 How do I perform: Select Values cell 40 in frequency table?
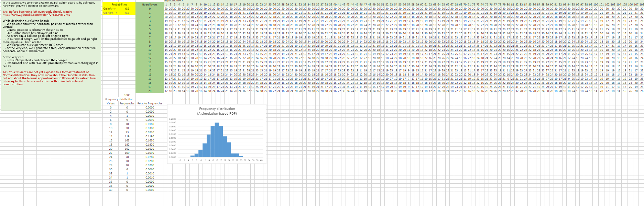pyautogui.click(x=111, y=190)
